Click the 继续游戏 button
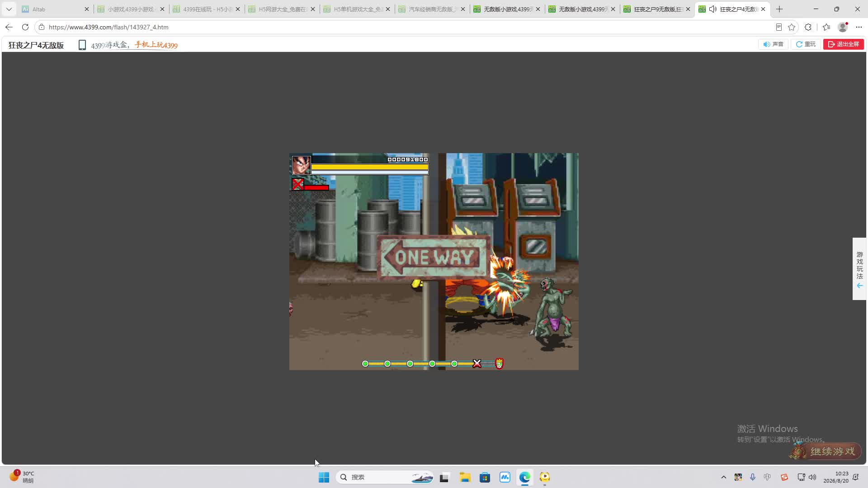Viewport: 868px width, 488px height. coord(826,451)
